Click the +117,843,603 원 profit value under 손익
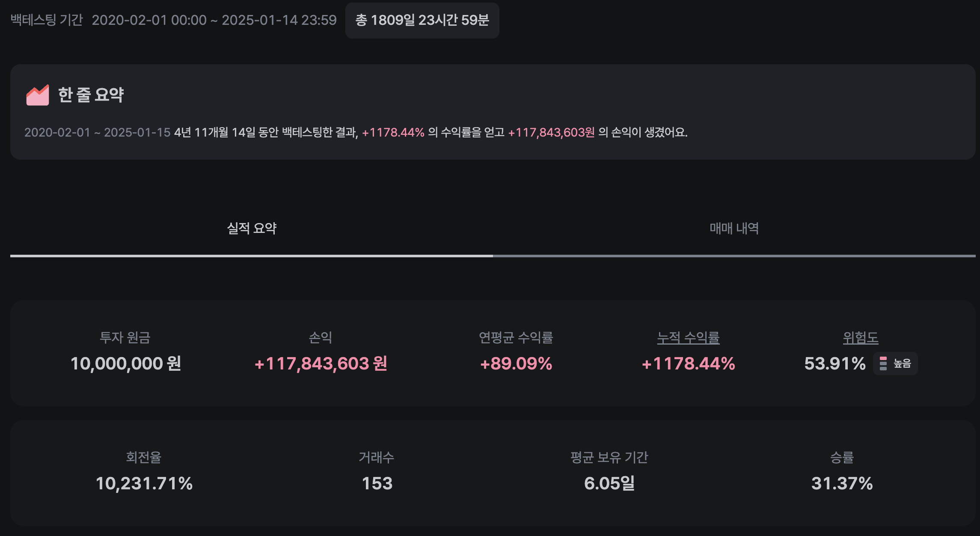 [x=321, y=363]
